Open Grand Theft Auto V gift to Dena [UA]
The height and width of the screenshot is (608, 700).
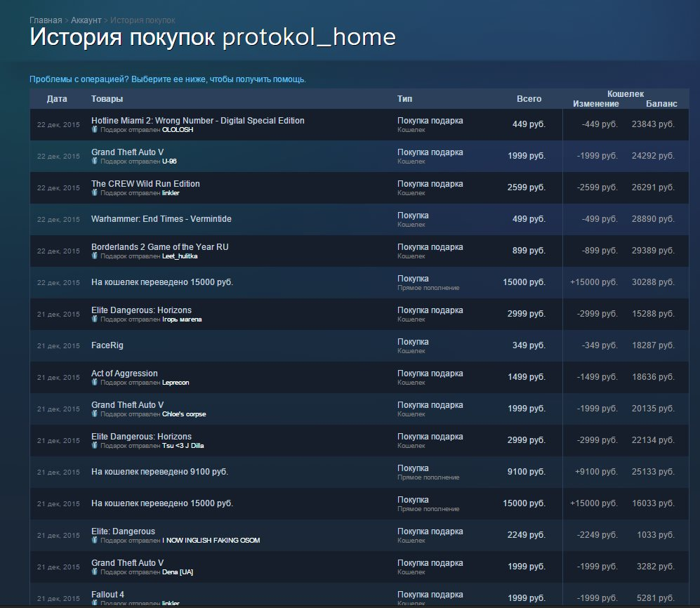359,567
